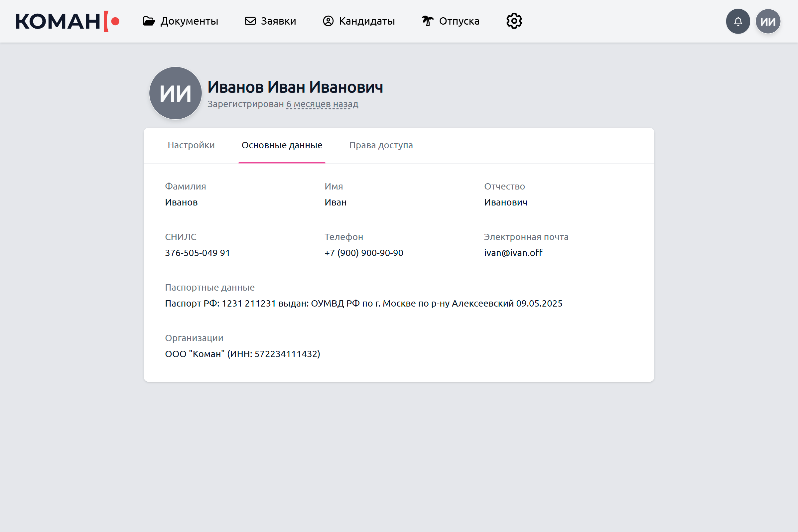Switch to the Настройки tab
798x532 pixels.
191,145
